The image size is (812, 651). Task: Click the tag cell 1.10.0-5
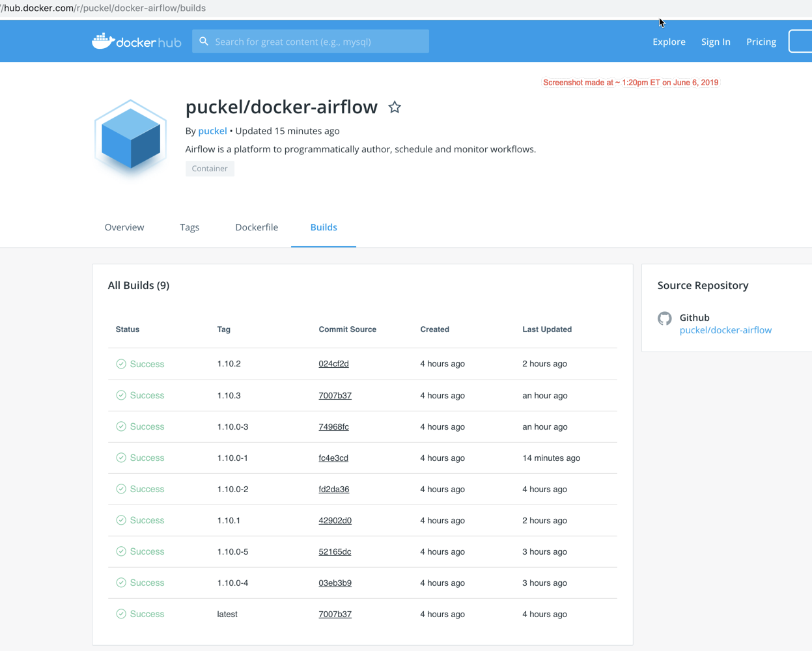coord(232,551)
